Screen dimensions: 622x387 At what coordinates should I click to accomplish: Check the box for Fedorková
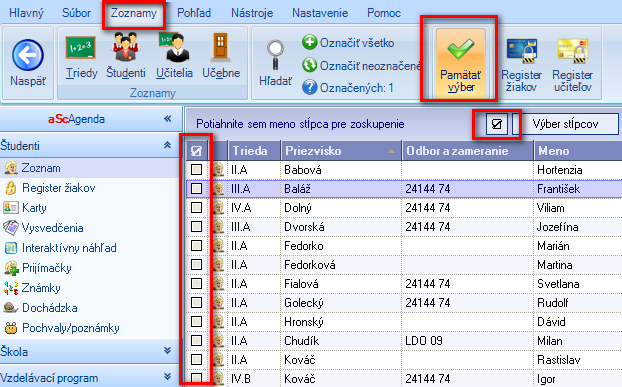[196, 264]
